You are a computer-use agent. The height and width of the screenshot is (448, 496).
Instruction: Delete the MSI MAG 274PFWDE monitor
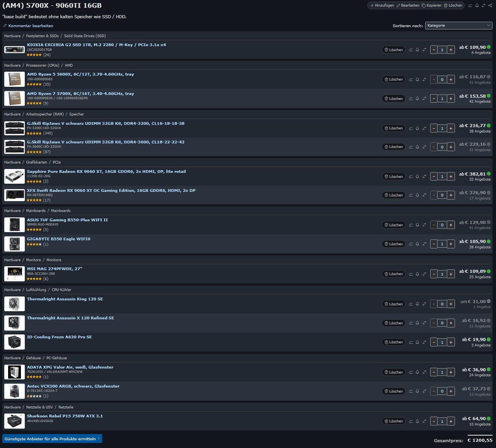pos(393,274)
